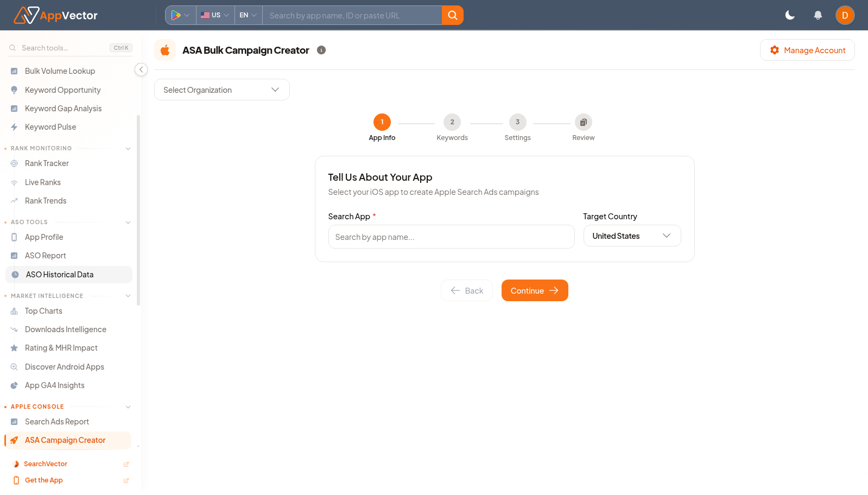Screen dimensions: 868x495
Task: Open Downloads Intelligence
Action: pos(66,329)
